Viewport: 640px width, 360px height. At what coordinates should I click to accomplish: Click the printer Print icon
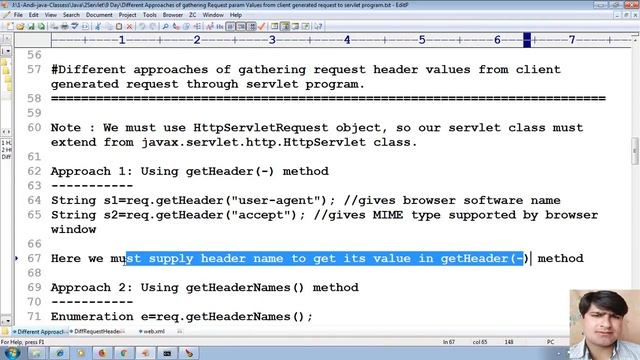coord(64,27)
